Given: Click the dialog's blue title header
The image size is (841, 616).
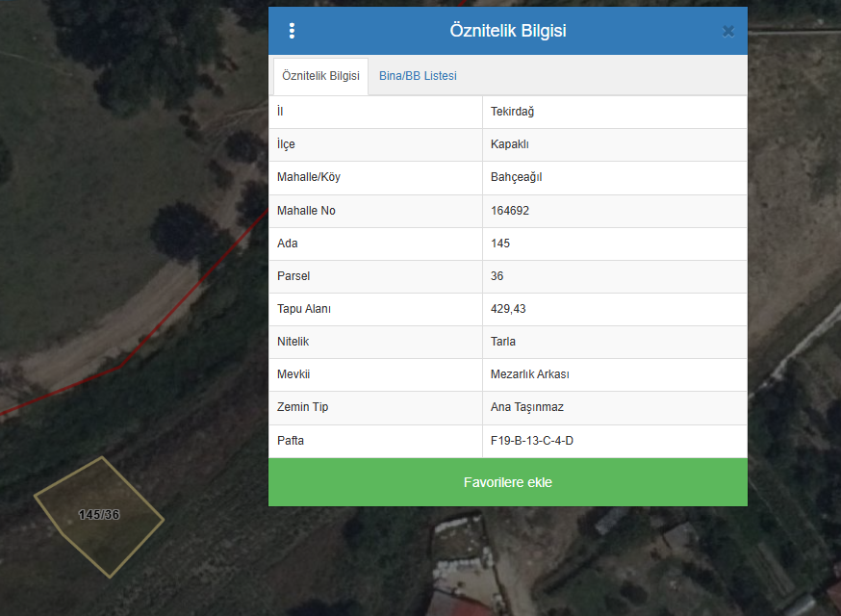Looking at the screenshot, I should 507,31.
